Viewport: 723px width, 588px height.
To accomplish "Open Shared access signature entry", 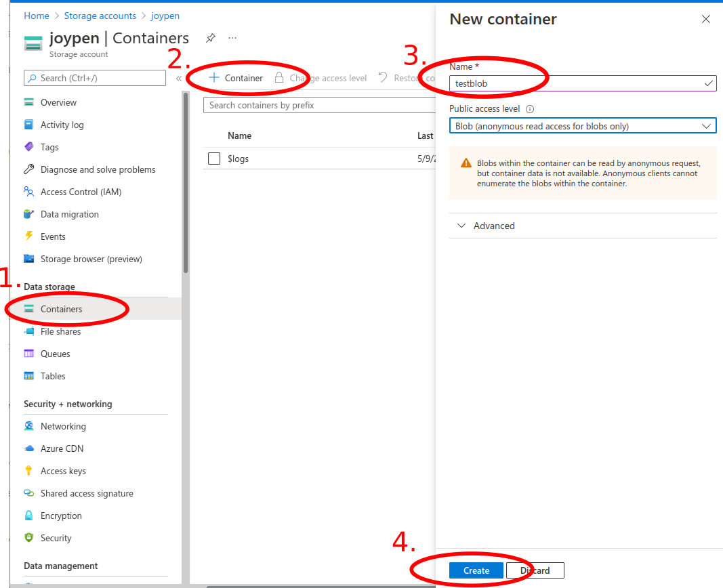I will tap(87, 494).
